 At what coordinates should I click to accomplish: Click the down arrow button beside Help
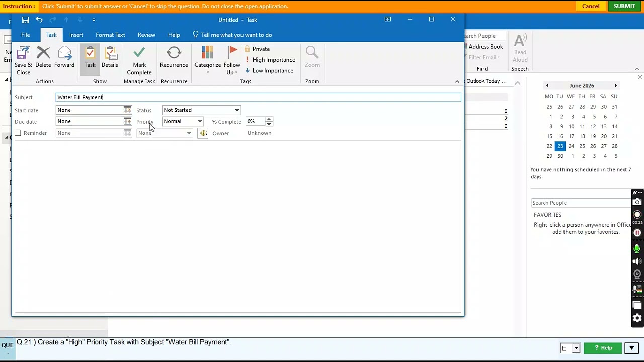631,348
